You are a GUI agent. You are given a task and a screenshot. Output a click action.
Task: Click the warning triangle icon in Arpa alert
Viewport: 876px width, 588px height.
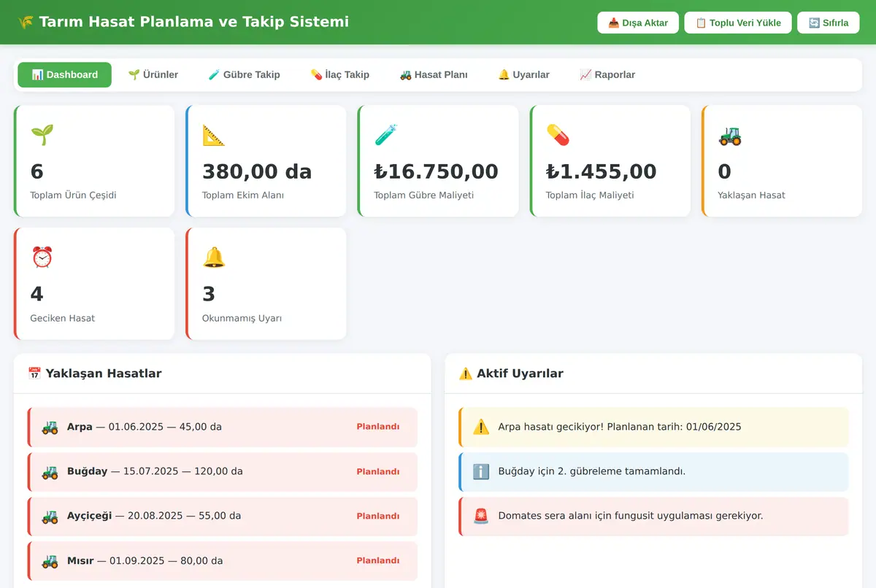click(x=481, y=427)
